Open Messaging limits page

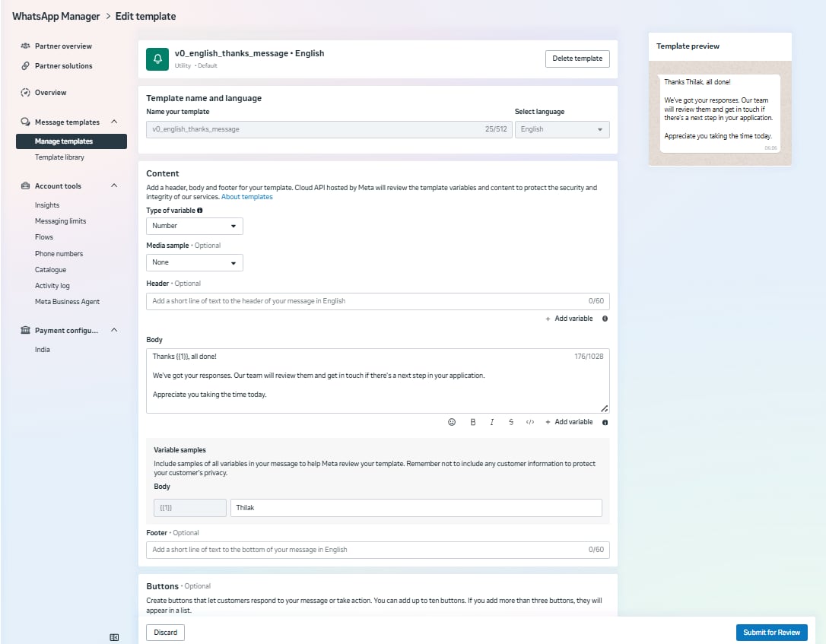pos(60,221)
